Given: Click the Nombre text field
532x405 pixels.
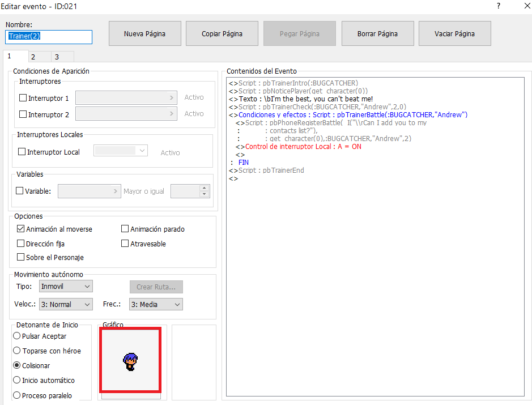Looking at the screenshot, I should pyautogui.click(x=48, y=36).
